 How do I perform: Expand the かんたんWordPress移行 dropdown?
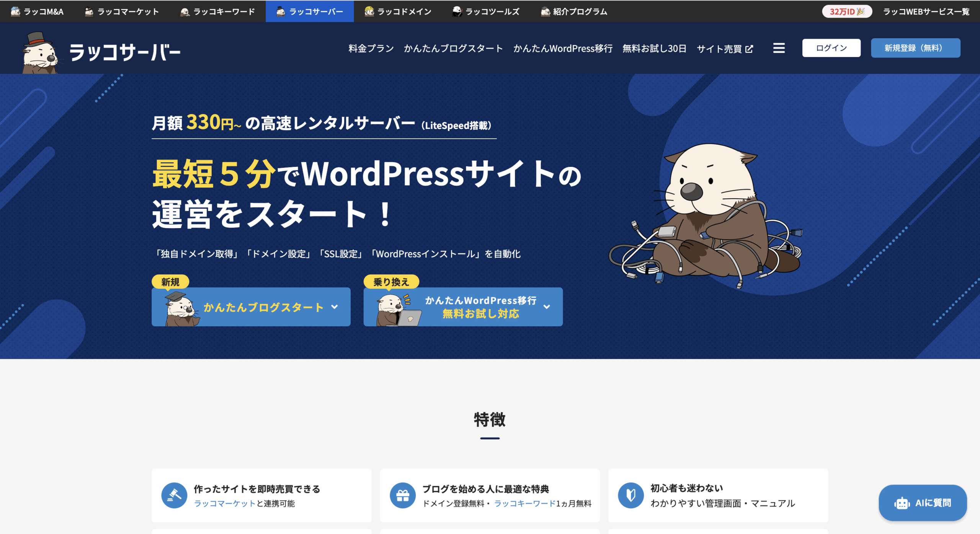(547, 307)
